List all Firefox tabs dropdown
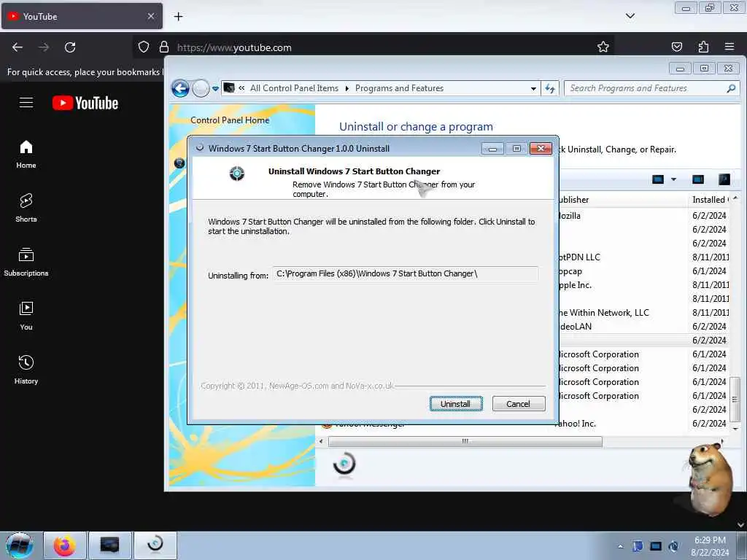Viewport: 747px width, 560px height. tap(630, 16)
